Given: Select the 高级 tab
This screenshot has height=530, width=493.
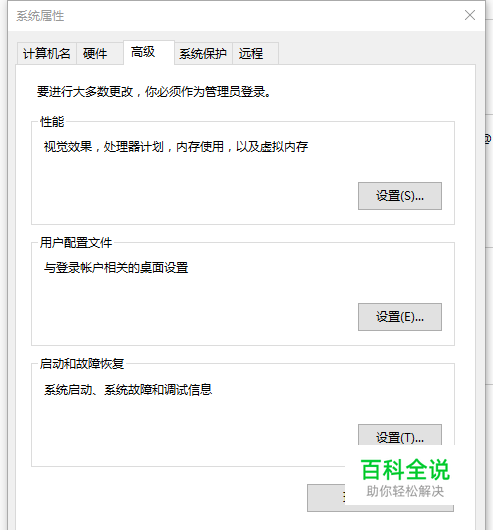Looking at the screenshot, I should [149, 52].
